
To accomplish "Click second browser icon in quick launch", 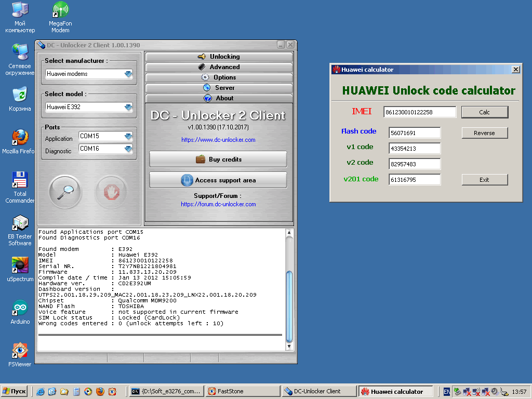I will pyautogui.click(x=52, y=392).
